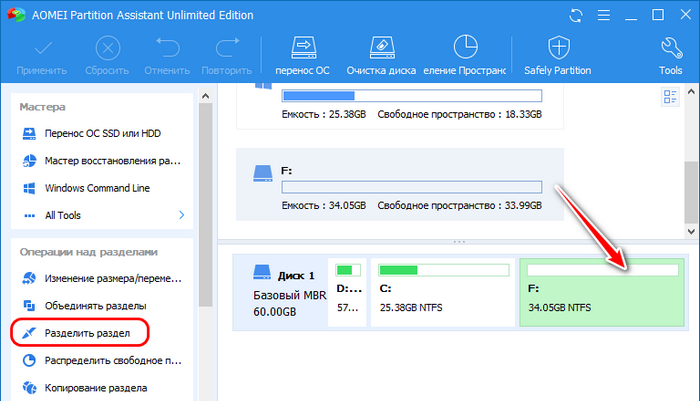Click partition list scrollbar down arrow
Image resolution: width=700 pixels, height=401 pixels.
[691, 232]
